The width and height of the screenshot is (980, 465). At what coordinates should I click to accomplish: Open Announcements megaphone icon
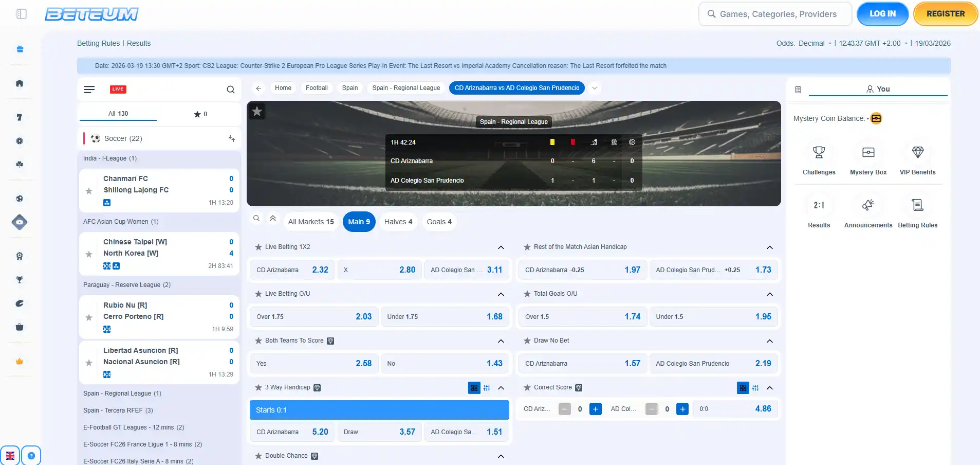pyautogui.click(x=868, y=205)
